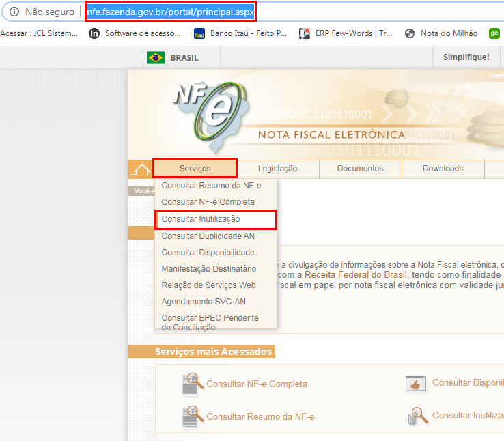The height and width of the screenshot is (441, 504).
Task: Select the nfe.fazenda.gov.br address bar URL
Action: coord(170,12)
